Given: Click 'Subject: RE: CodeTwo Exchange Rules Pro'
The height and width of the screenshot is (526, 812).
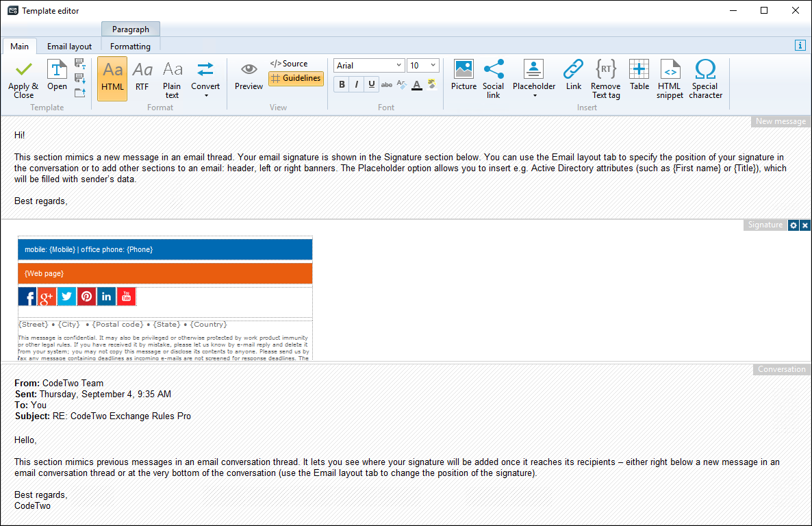Looking at the screenshot, I should (103, 416).
